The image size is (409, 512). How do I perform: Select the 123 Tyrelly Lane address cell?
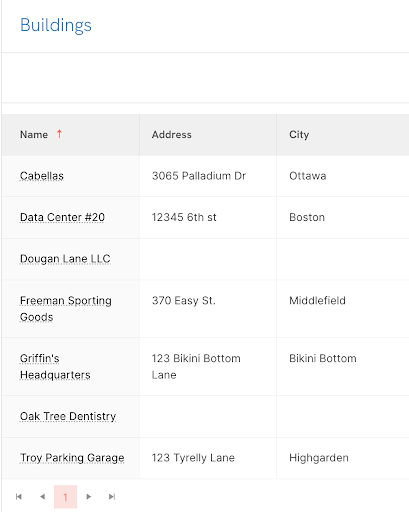pyautogui.click(x=208, y=458)
